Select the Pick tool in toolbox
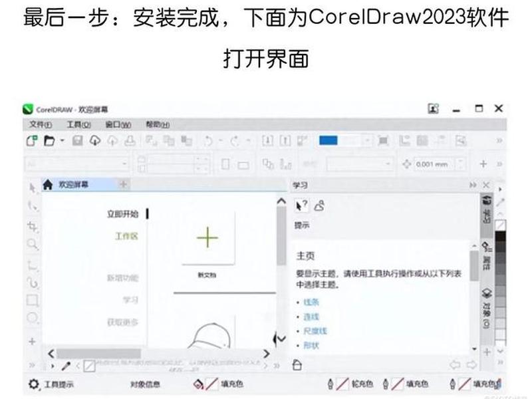The width and height of the screenshot is (532, 399). click(32, 188)
